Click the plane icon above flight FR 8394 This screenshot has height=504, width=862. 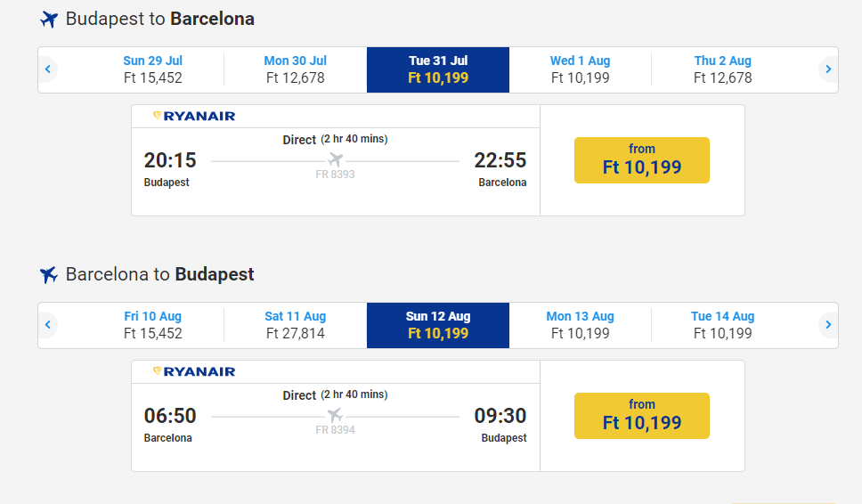335,416
